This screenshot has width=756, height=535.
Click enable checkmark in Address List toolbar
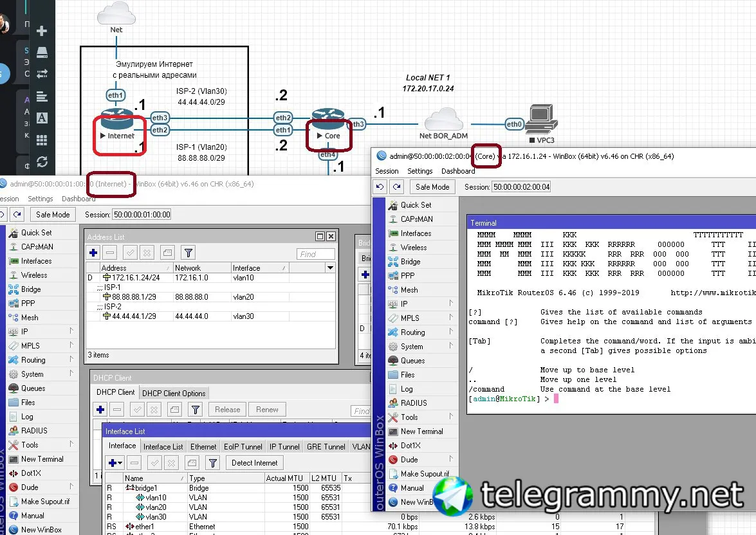click(x=130, y=253)
